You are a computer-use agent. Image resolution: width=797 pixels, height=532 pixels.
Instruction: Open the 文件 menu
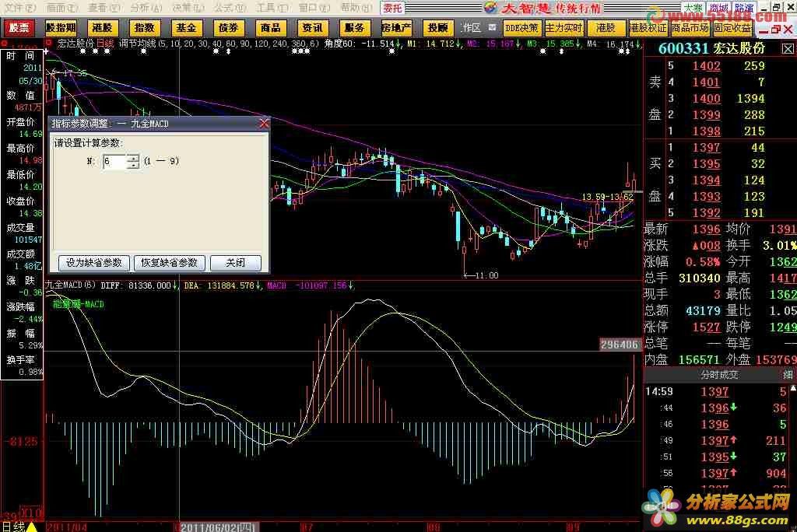[x=20, y=8]
